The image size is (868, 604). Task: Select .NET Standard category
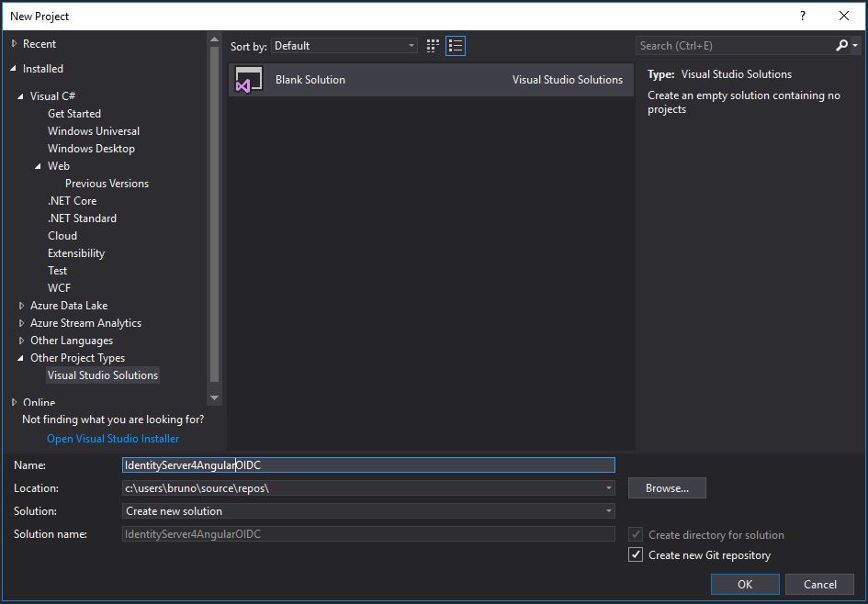click(x=82, y=218)
